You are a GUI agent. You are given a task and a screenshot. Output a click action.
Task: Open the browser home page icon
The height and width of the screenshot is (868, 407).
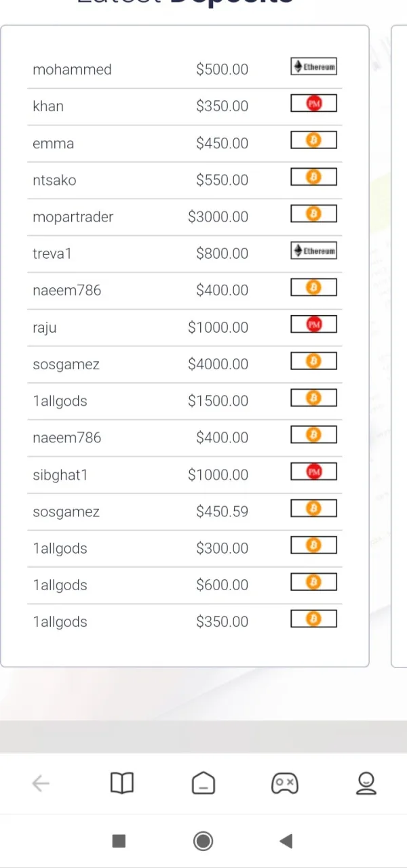(203, 784)
